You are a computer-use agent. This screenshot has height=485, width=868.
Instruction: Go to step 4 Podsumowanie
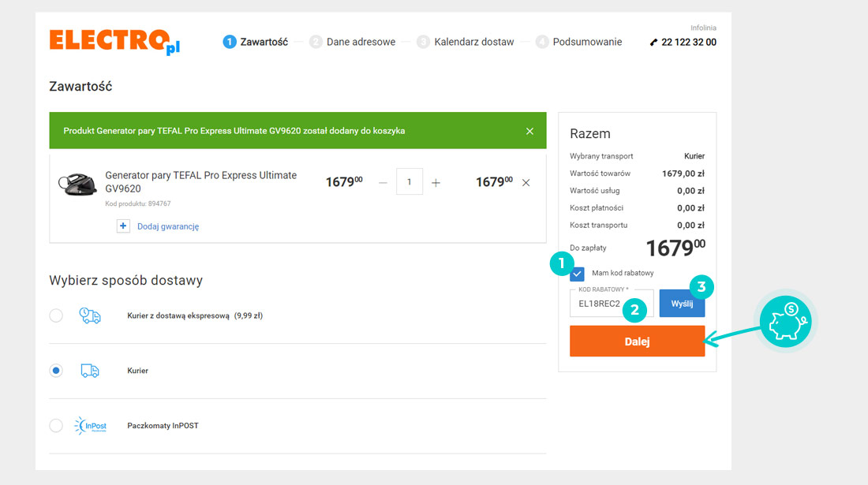(579, 42)
